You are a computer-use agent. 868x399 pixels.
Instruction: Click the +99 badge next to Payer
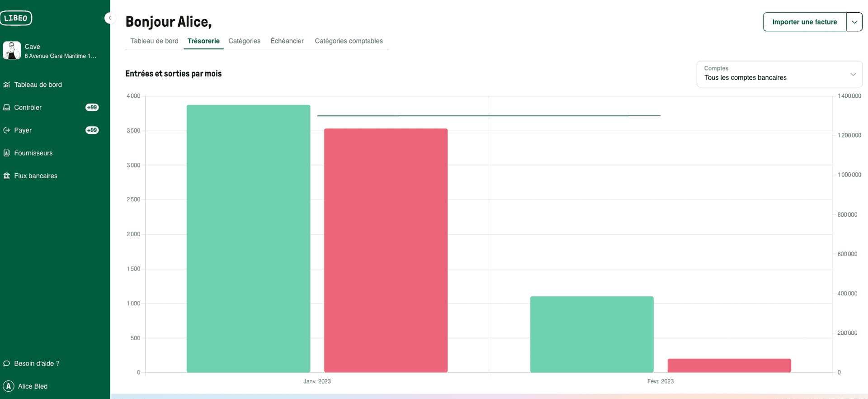click(92, 130)
